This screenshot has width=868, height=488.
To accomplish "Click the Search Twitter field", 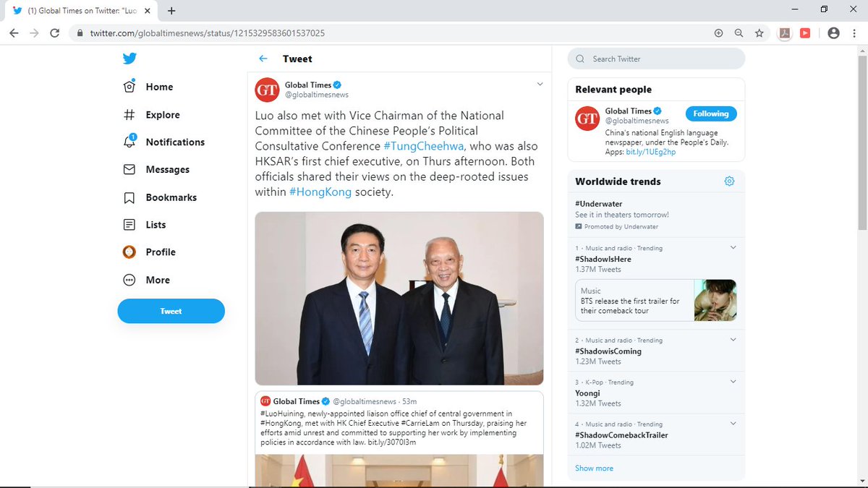I will pos(656,59).
